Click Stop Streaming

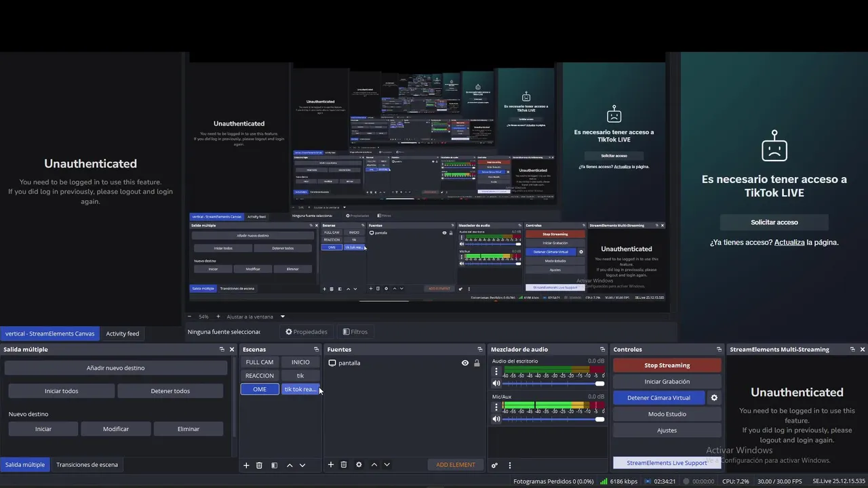click(x=667, y=365)
